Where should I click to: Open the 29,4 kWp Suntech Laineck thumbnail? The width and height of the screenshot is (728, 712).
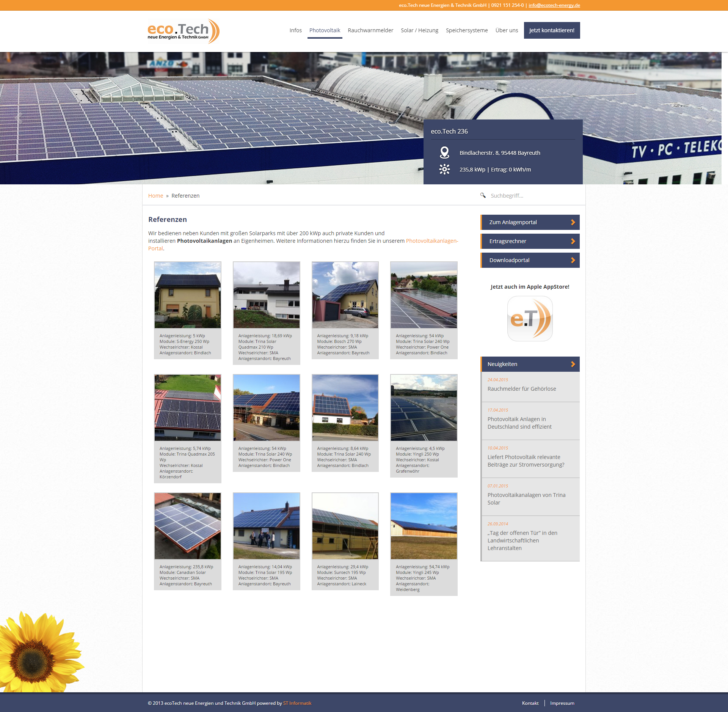345,526
